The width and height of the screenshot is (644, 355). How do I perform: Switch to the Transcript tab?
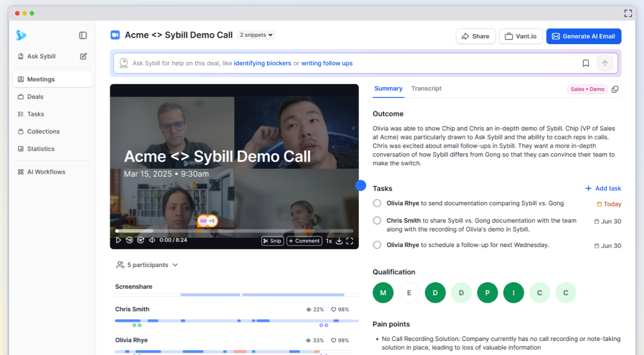(427, 88)
